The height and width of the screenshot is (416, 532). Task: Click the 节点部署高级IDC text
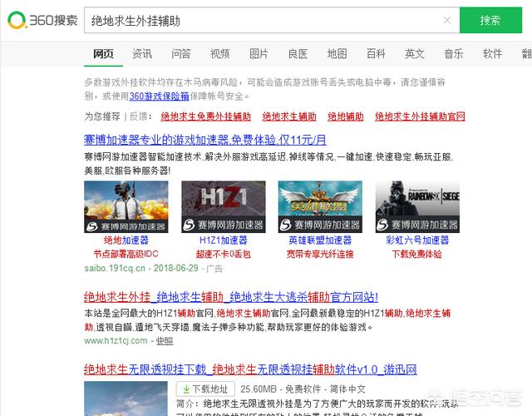click(126, 254)
